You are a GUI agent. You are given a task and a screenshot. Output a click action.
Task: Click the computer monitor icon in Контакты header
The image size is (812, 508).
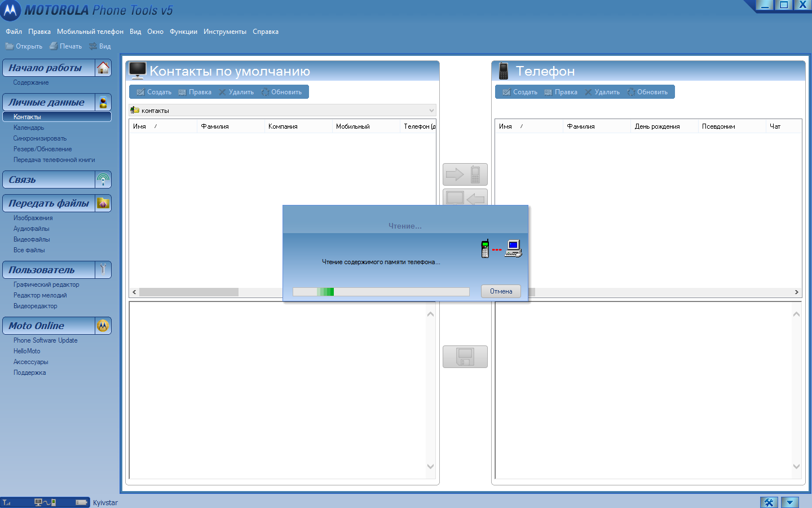pos(138,71)
